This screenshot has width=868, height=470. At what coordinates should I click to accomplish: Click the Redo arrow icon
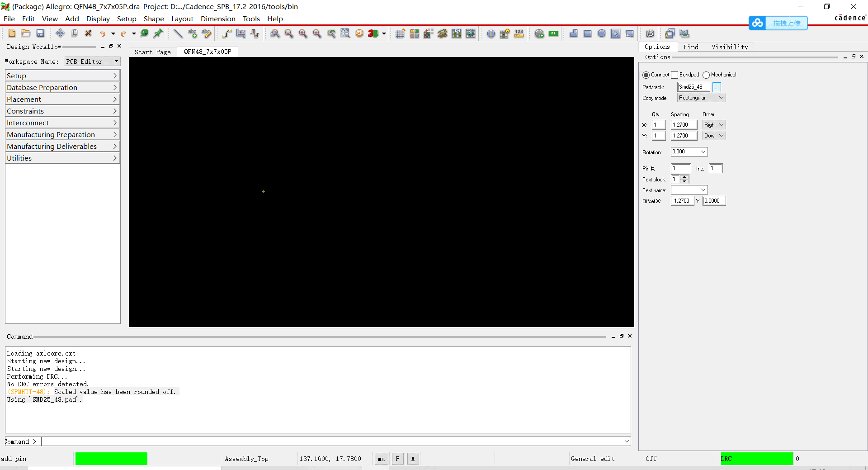click(x=123, y=33)
